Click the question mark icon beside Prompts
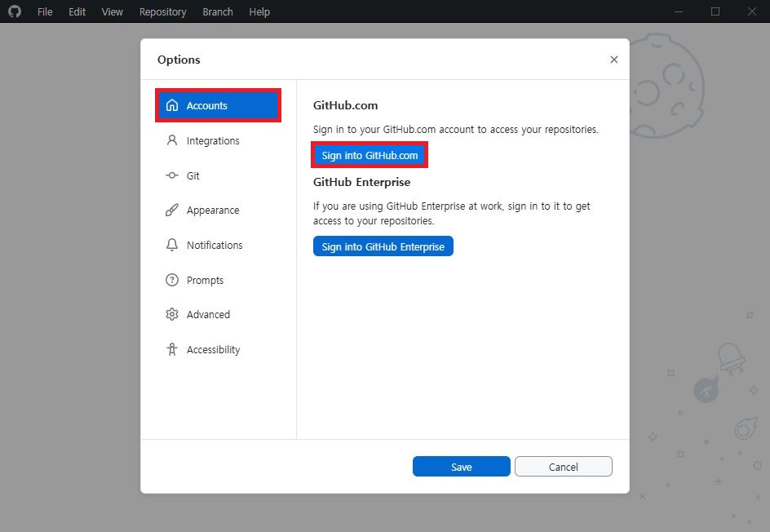The width and height of the screenshot is (770, 532). (x=172, y=280)
